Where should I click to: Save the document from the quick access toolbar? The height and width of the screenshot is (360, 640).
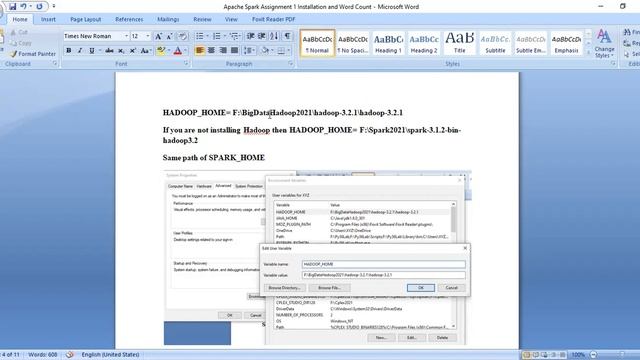tap(12, 7)
